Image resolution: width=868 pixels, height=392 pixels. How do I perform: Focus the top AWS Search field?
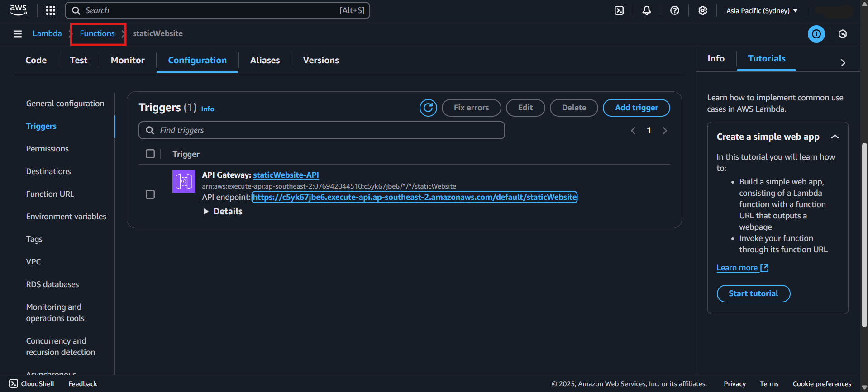click(x=217, y=10)
